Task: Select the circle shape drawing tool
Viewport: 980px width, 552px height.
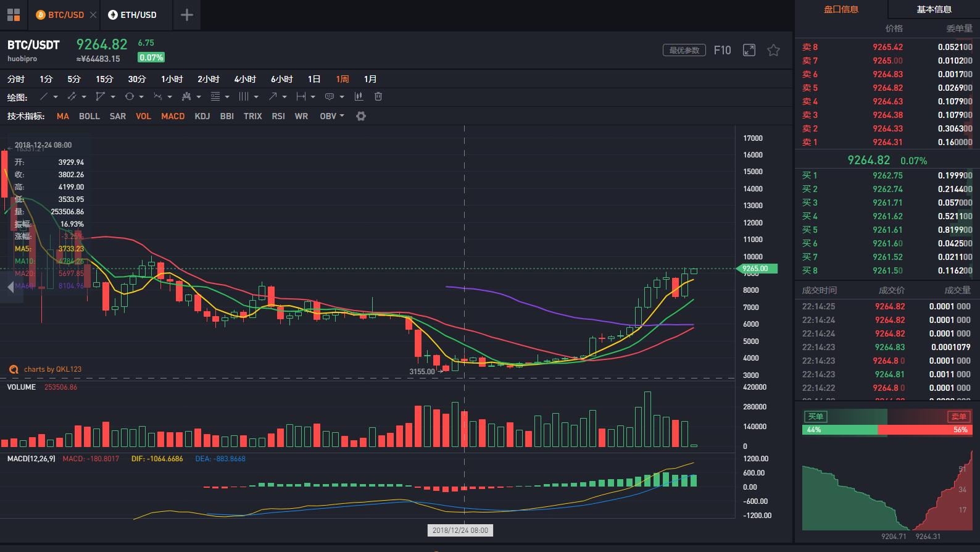Action: [130, 96]
